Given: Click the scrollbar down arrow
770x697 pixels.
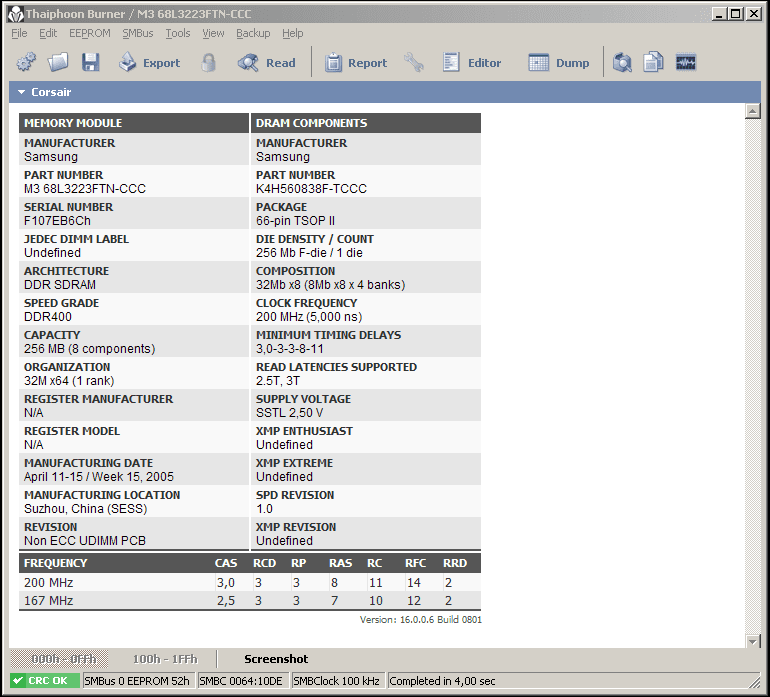Looking at the screenshot, I should (x=752, y=641).
